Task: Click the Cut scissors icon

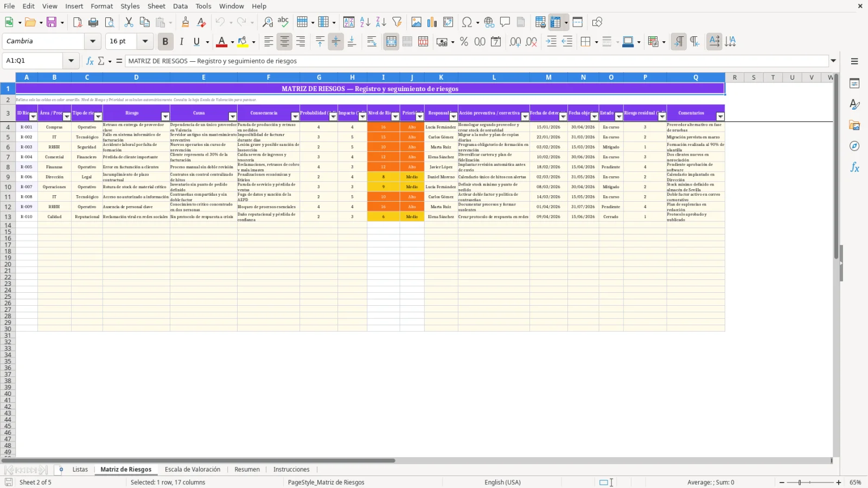Action: pyautogui.click(x=129, y=22)
